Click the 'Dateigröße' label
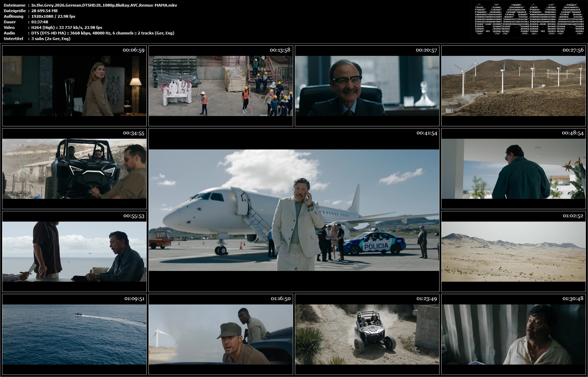This screenshot has width=588, height=377. 14,11
